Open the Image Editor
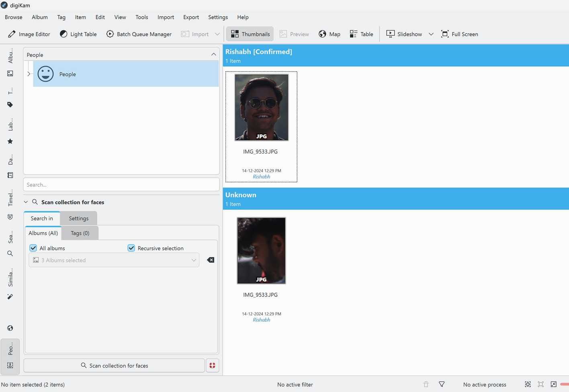The height and width of the screenshot is (392, 569). point(29,34)
